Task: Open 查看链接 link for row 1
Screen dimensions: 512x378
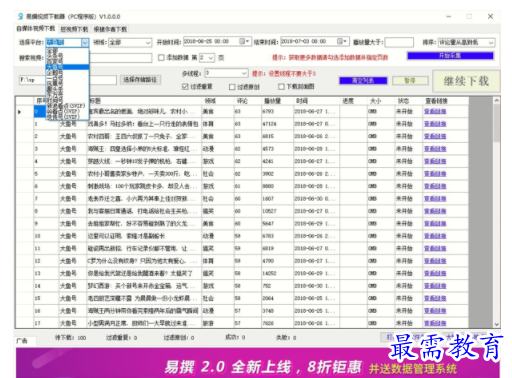Action: [435, 124]
